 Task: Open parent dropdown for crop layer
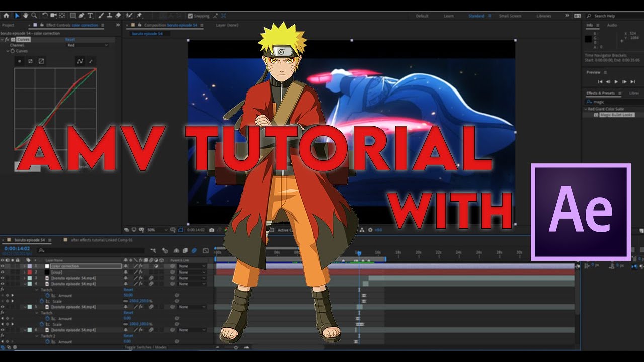[x=192, y=272]
